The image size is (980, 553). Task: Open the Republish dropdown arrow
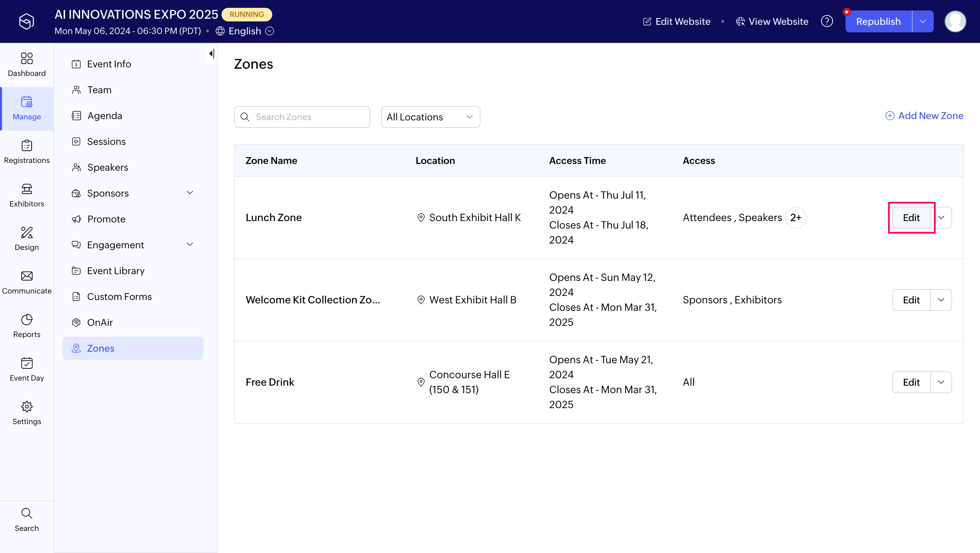pos(922,21)
